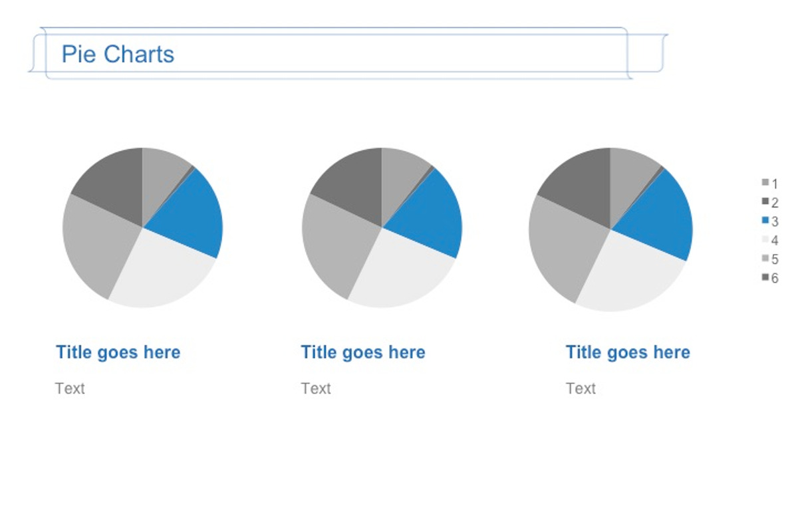The image size is (798, 532).
Task: Select the blue legend swatch for series 3
Action: pos(765,221)
